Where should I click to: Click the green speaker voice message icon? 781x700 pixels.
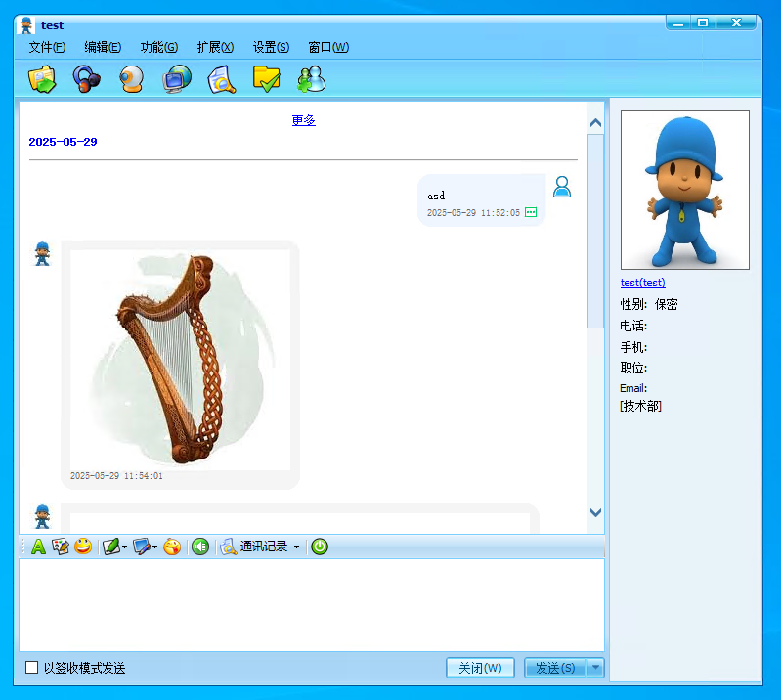pos(200,547)
